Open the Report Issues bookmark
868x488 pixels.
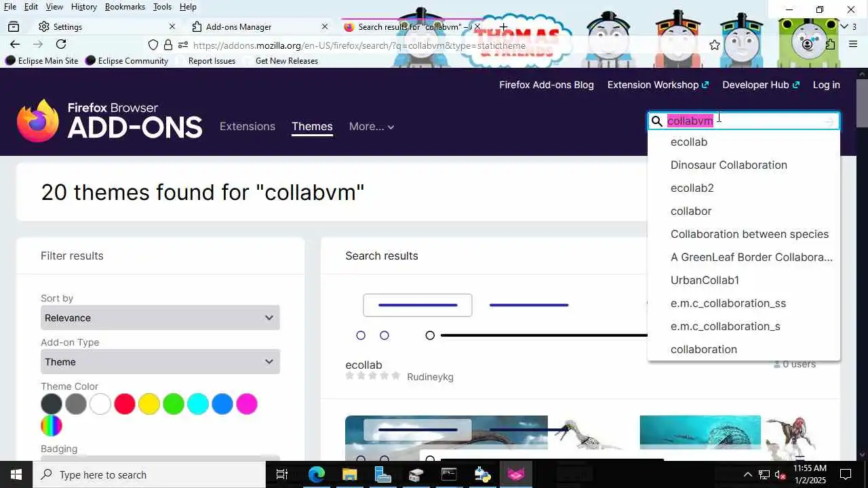tap(212, 60)
